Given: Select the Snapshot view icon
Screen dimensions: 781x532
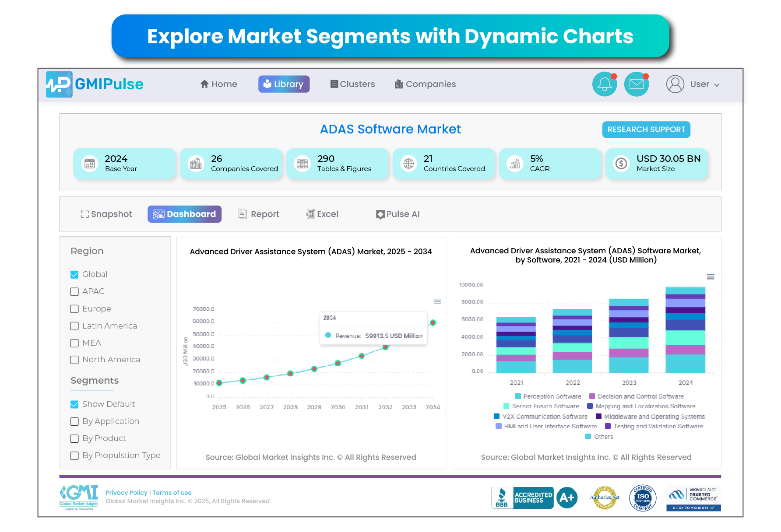Looking at the screenshot, I should (x=84, y=214).
